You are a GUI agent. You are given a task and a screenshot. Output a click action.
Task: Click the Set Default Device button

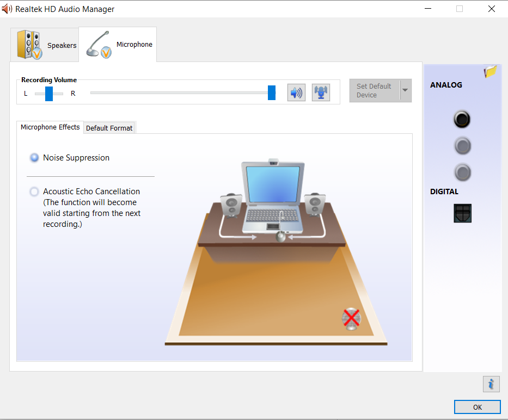[374, 90]
